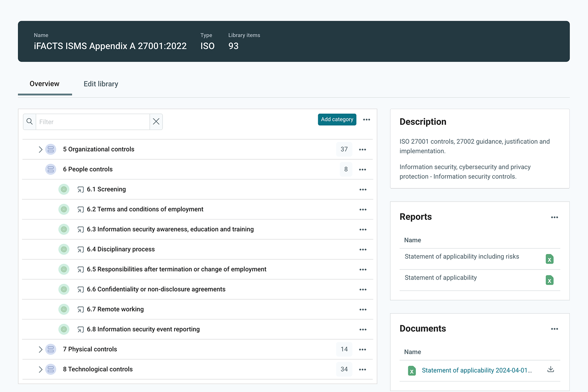Expand the 7 Physical controls category
Image resolution: width=588 pixels, height=392 pixels.
[40, 349]
